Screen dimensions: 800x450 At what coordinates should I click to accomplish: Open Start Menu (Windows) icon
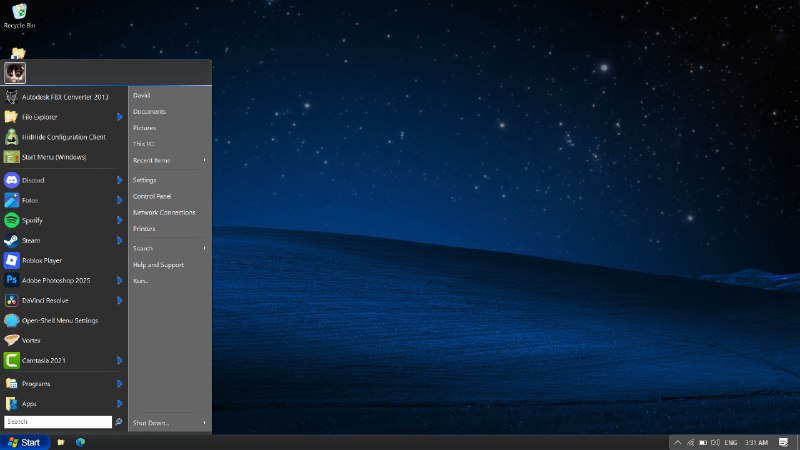11,157
